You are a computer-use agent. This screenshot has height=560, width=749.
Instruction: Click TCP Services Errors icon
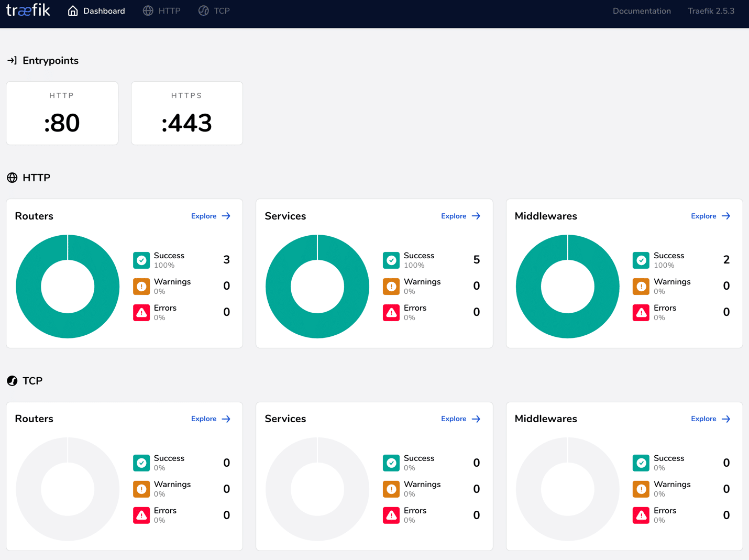391,515
